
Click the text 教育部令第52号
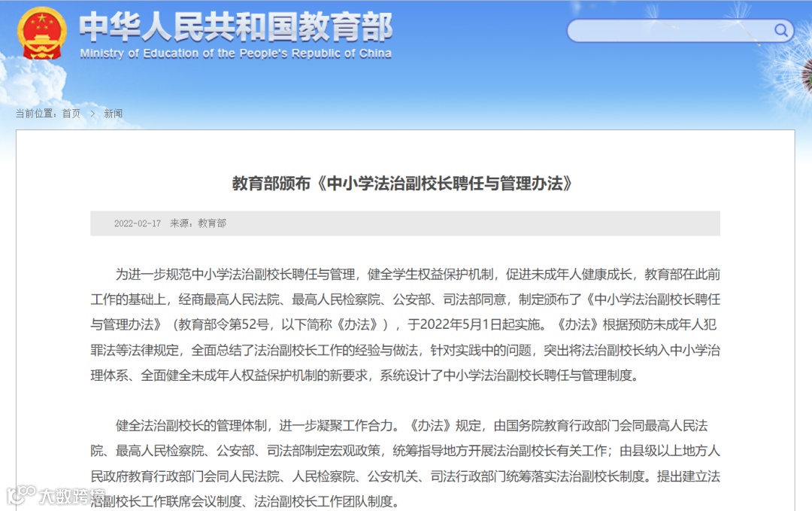pos(224,324)
